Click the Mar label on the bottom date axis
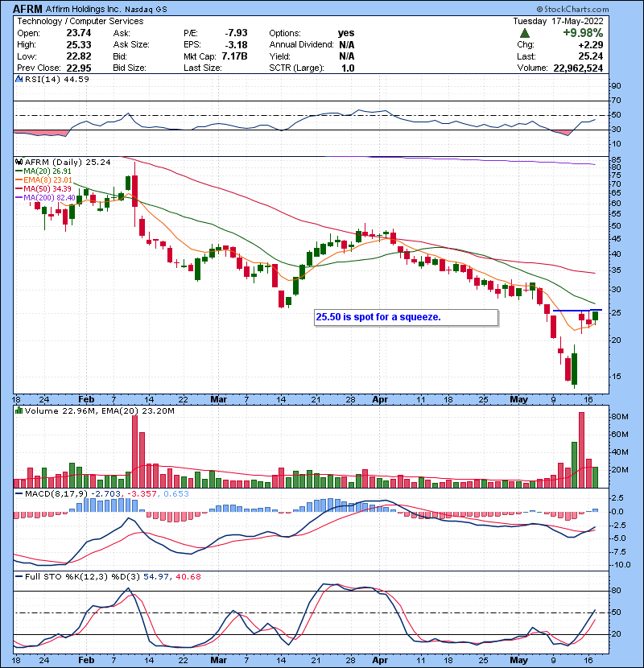The image size is (644, 668). pos(219,660)
